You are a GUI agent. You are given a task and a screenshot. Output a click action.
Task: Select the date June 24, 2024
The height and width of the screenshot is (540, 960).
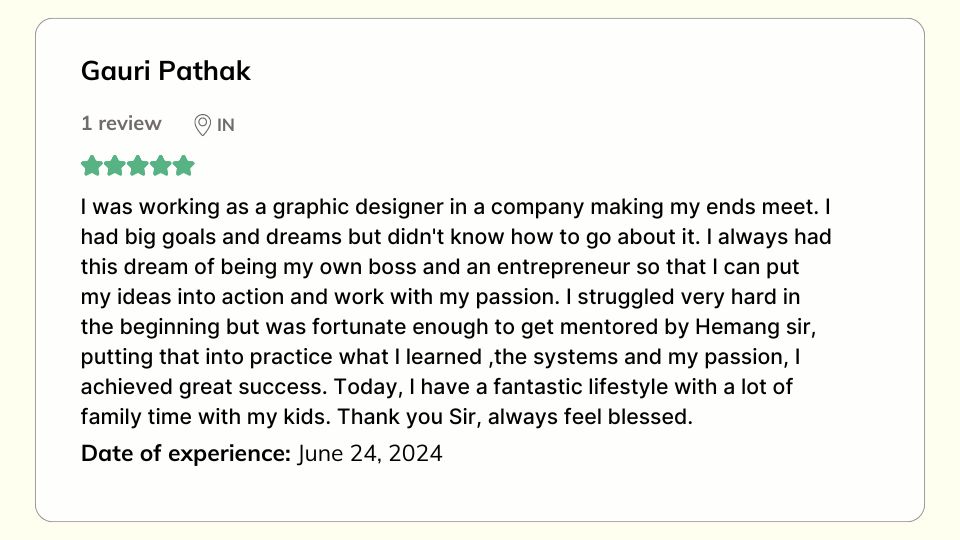click(x=370, y=453)
